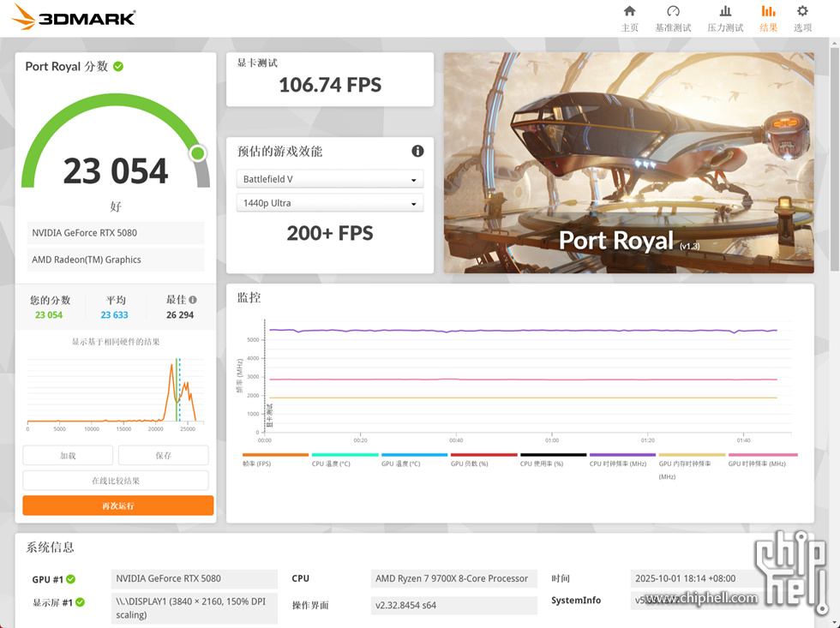Image resolution: width=840 pixels, height=628 pixels.
Task: Click the Home (主页) icon
Action: 629,12
